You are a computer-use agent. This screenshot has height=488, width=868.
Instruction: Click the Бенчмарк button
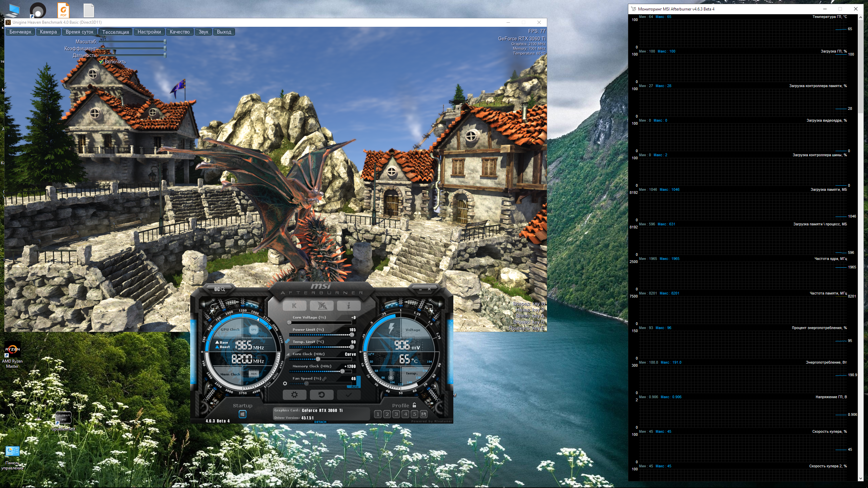[20, 32]
